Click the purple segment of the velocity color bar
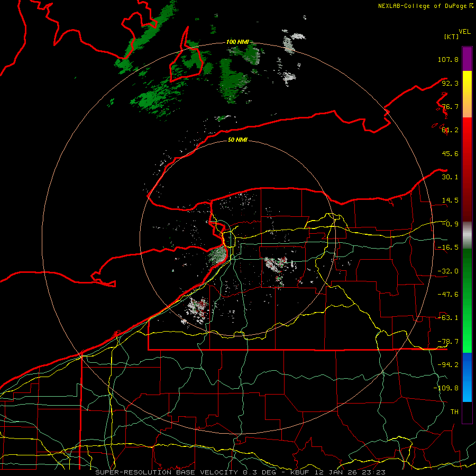 (x=467, y=59)
